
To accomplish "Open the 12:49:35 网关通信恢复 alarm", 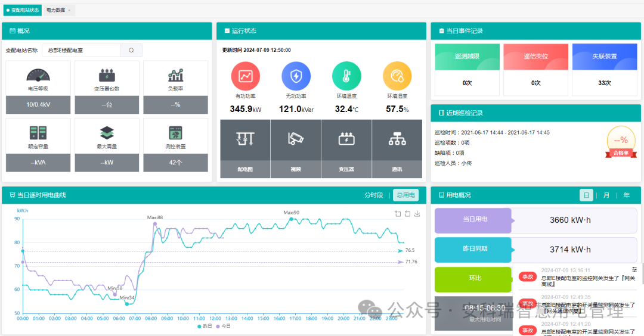I will click(x=577, y=304).
